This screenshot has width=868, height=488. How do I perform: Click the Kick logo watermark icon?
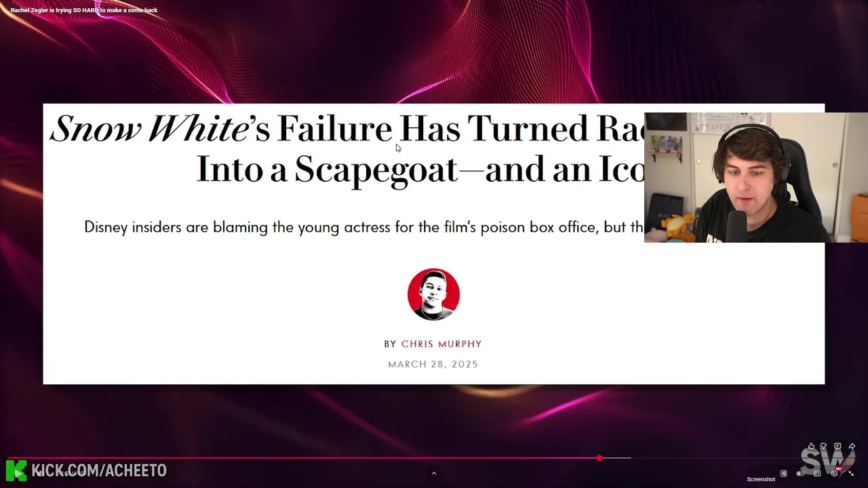[16, 470]
